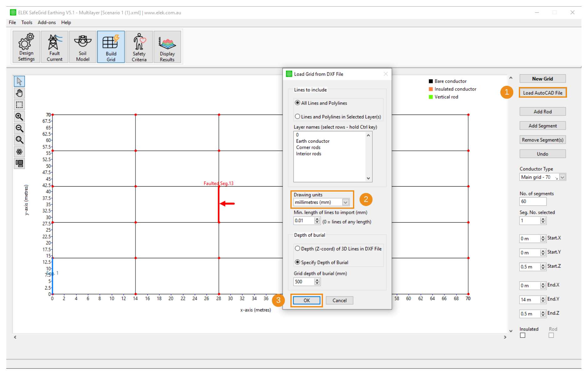
Task: Activate the pan hand tool
Action: coord(19,93)
